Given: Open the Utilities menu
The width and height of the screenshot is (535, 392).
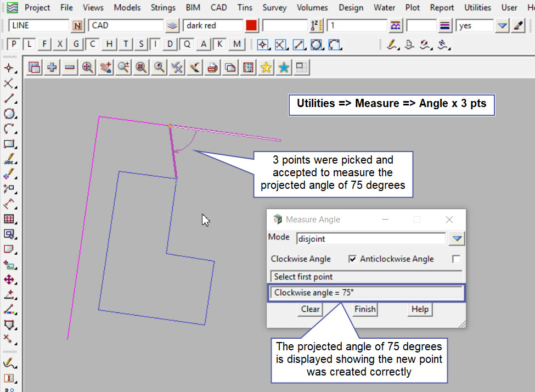Looking at the screenshot, I should (x=477, y=8).
